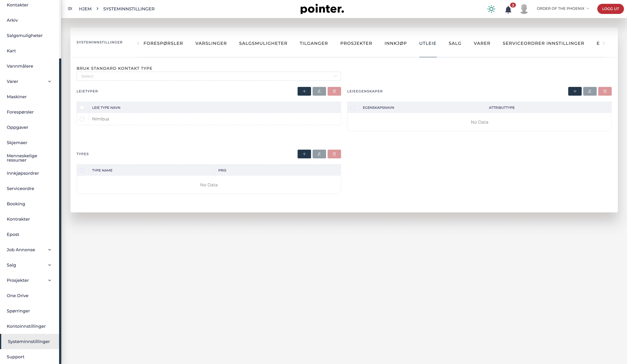Open Kart in sidebar
Image resolution: width=627 pixels, height=364 pixels.
coord(11,51)
